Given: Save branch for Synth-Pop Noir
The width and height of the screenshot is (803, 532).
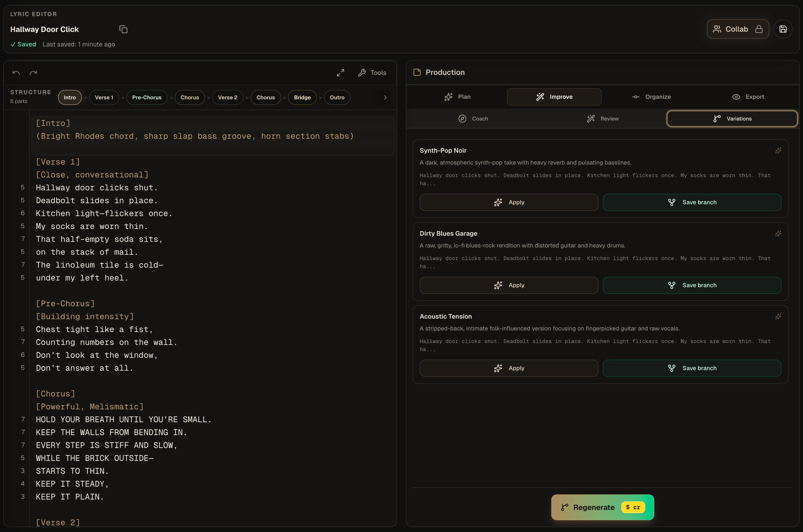Looking at the screenshot, I should (692, 203).
